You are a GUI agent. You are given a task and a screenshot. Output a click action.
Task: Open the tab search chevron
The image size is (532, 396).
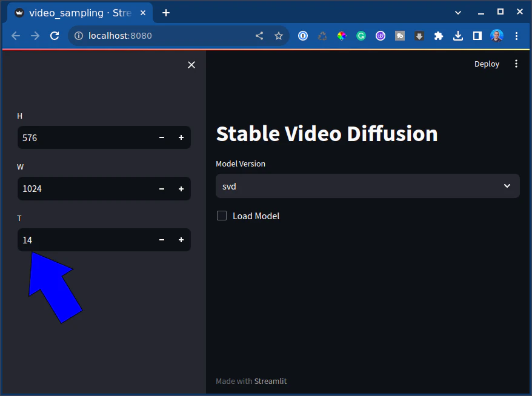pos(457,13)
